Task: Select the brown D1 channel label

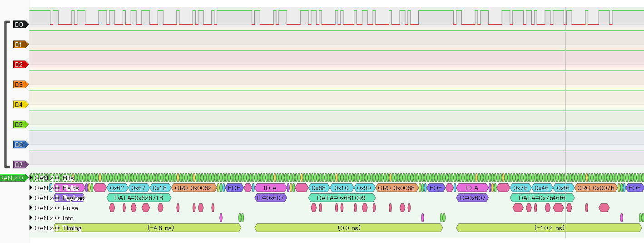Action: (x=20, y=45)
